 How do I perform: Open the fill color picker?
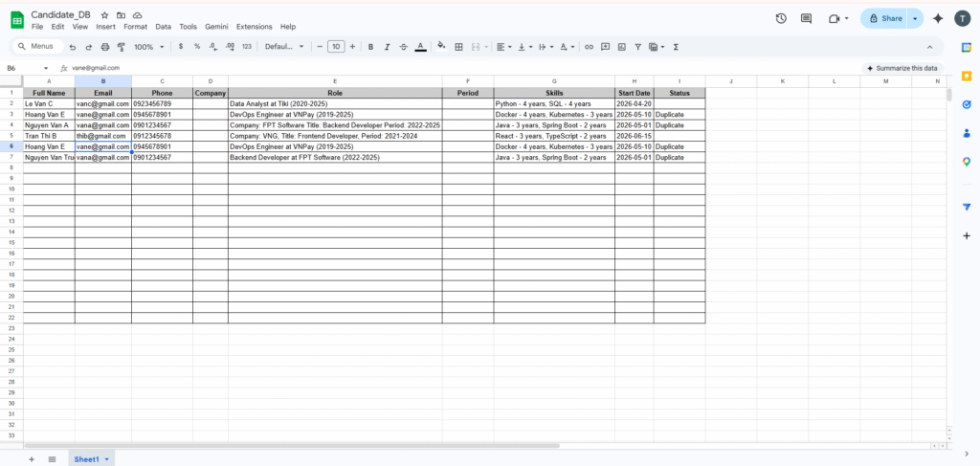441,46
